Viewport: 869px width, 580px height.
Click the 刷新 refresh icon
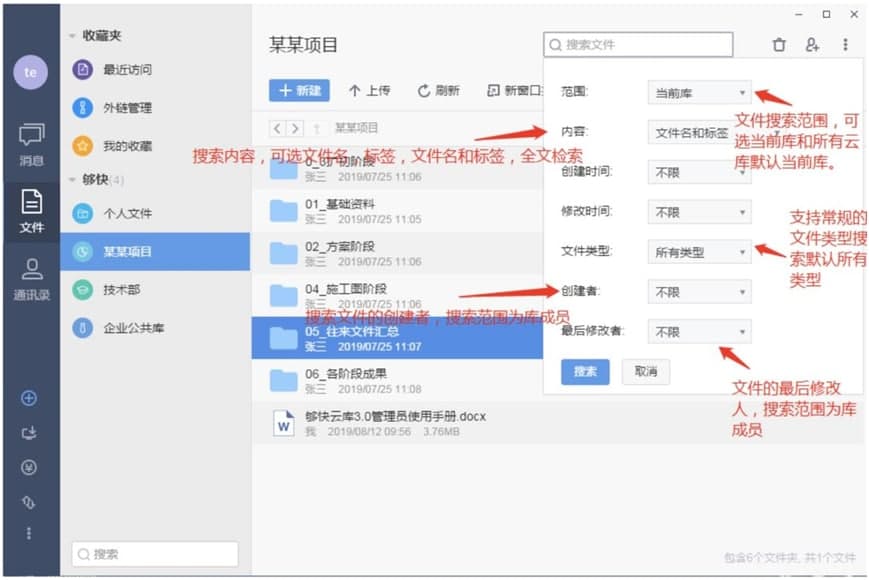tap(438, 91)
